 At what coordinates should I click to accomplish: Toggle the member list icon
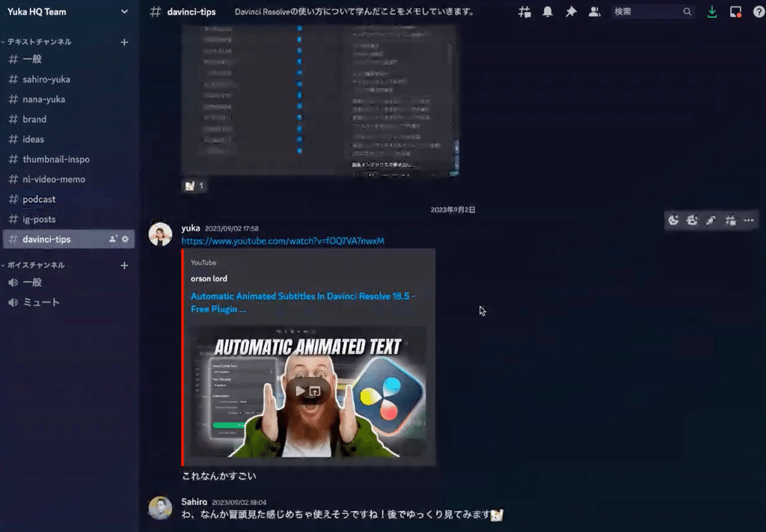tap(594, 12)
